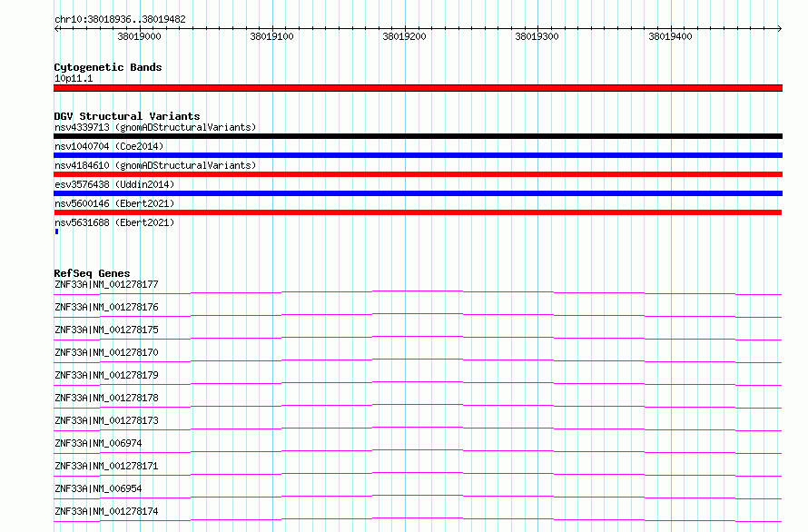
Task: Click the magenta intron line of NM_006974
Action: tap(418, 450)
